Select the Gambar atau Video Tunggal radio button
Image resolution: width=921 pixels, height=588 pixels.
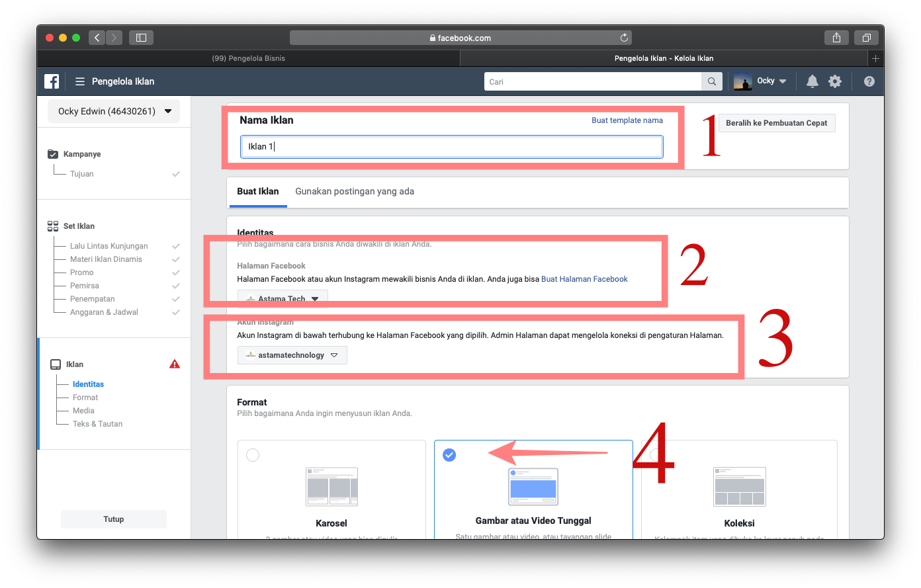(x=449, y=455)
